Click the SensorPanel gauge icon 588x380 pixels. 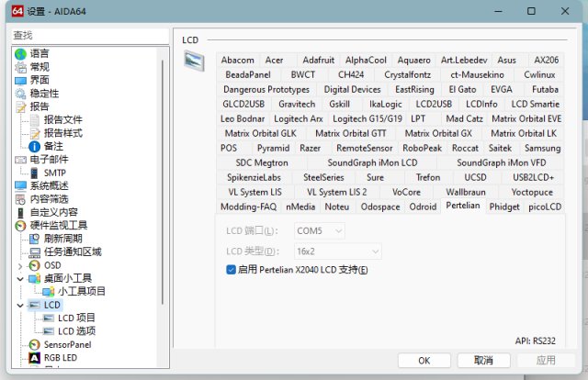click(x=35, y=345)
